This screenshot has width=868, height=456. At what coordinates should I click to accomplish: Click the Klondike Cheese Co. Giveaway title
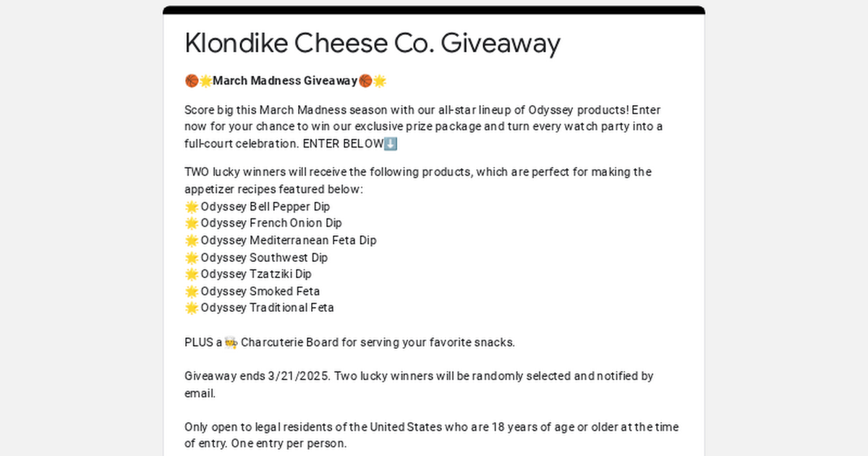click(x=373, y=43)
